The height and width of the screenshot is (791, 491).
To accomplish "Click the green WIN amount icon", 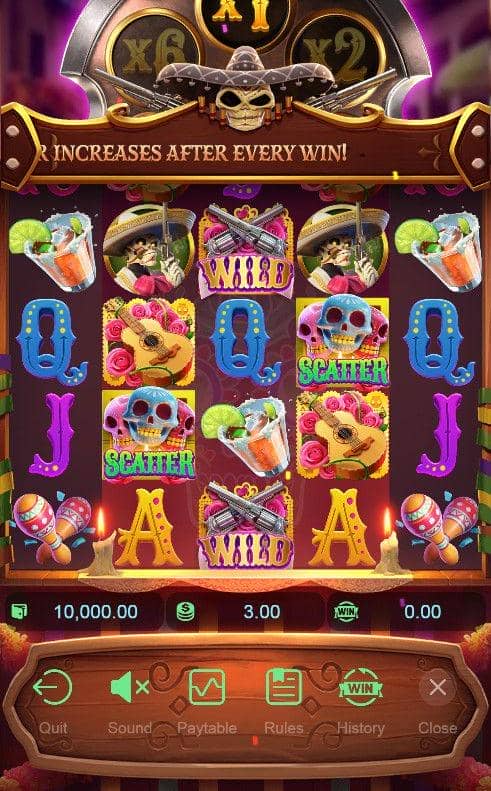I will coord(346,612).
